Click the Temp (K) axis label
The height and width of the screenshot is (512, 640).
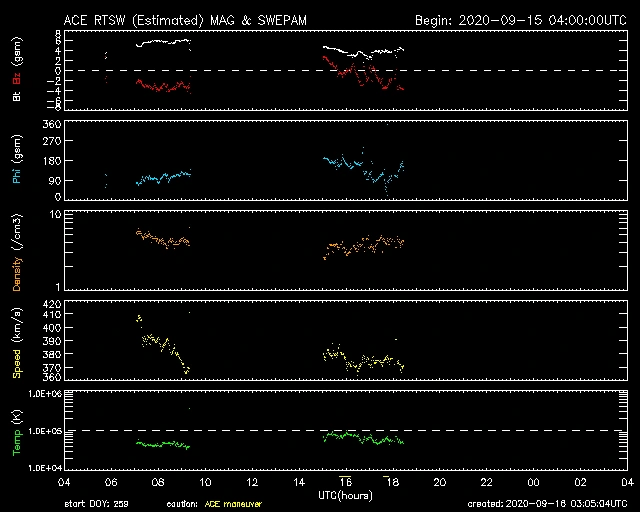[17, 432]
